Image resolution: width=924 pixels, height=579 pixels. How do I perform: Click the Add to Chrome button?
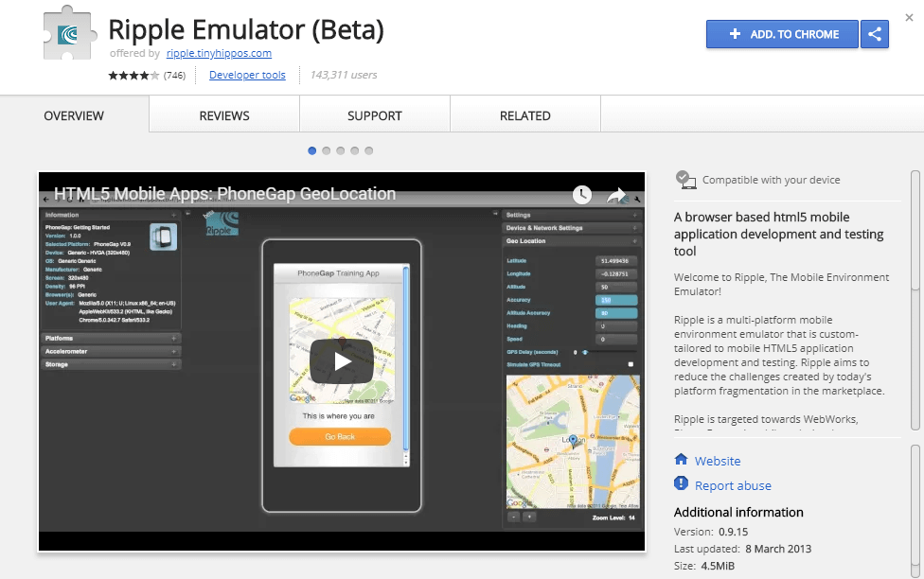[782, 34]
